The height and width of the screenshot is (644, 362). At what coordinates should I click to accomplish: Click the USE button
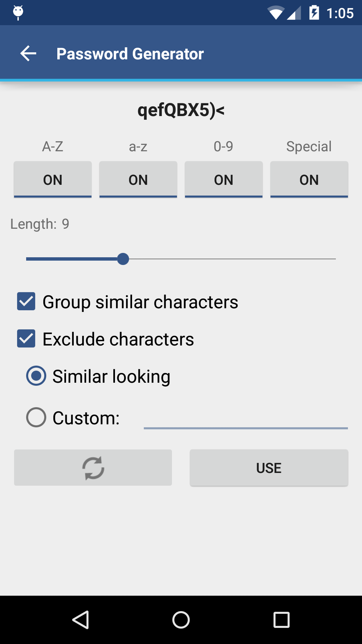(269, 468)
